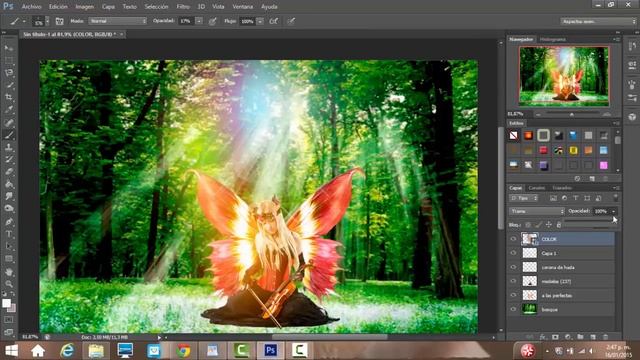Hide the a las perfectas layer
Screen dimensions: 640x360
coord(513,295)
